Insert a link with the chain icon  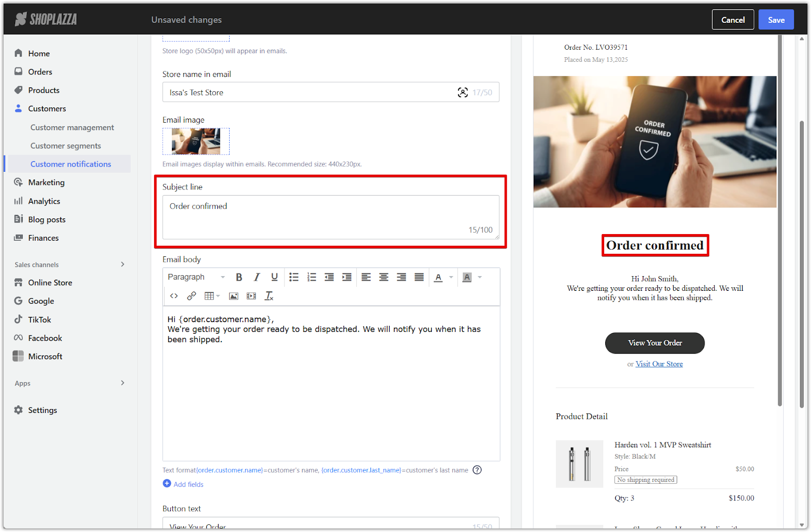click(x=192, y=296)
